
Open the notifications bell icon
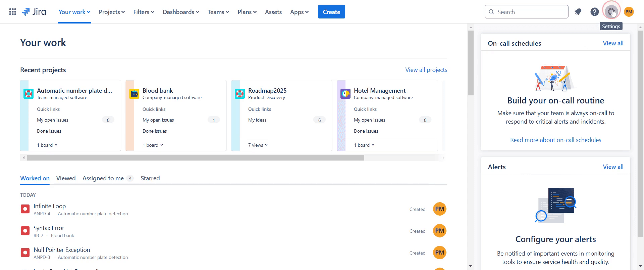tap(578, 12)
